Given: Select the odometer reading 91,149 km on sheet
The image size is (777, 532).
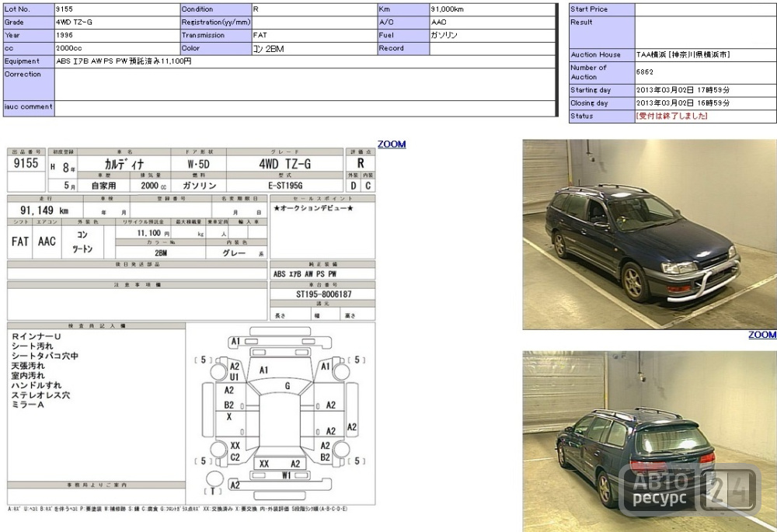Looking at the screenshot, I should 44,210.
